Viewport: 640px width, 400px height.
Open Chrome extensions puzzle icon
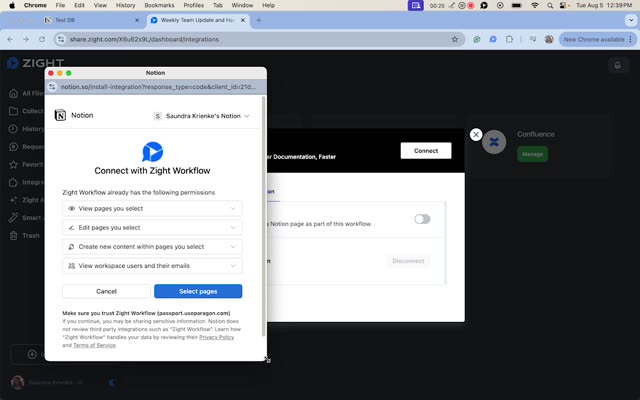pos(509,39)
